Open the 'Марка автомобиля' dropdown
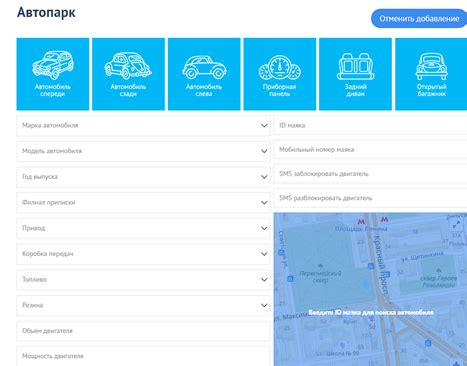 coord(143,126)
